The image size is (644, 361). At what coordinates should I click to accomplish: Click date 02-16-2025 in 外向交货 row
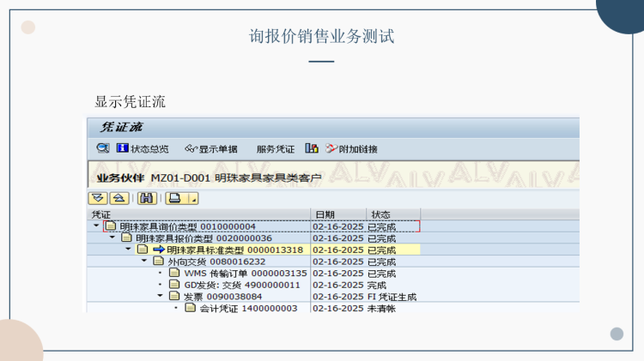[338, 262]
